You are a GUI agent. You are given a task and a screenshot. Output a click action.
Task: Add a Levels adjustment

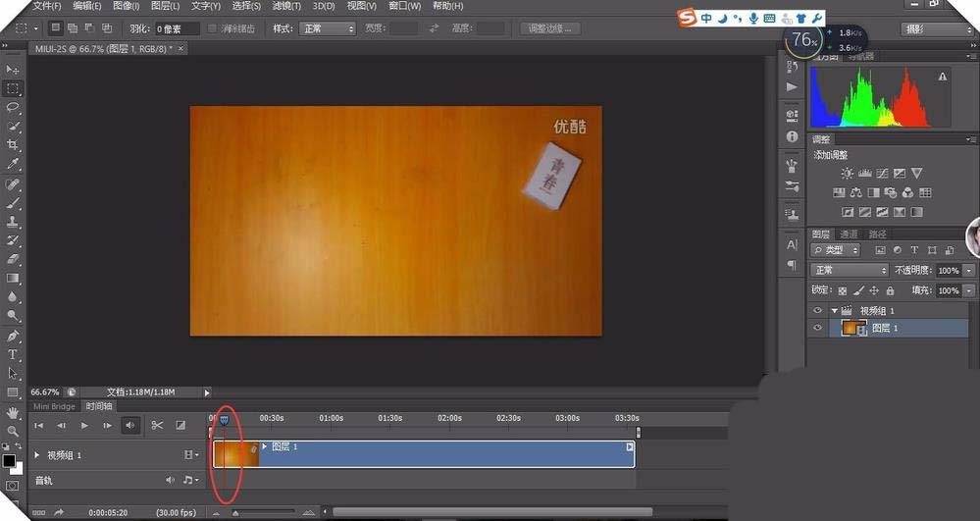point(865,174)
